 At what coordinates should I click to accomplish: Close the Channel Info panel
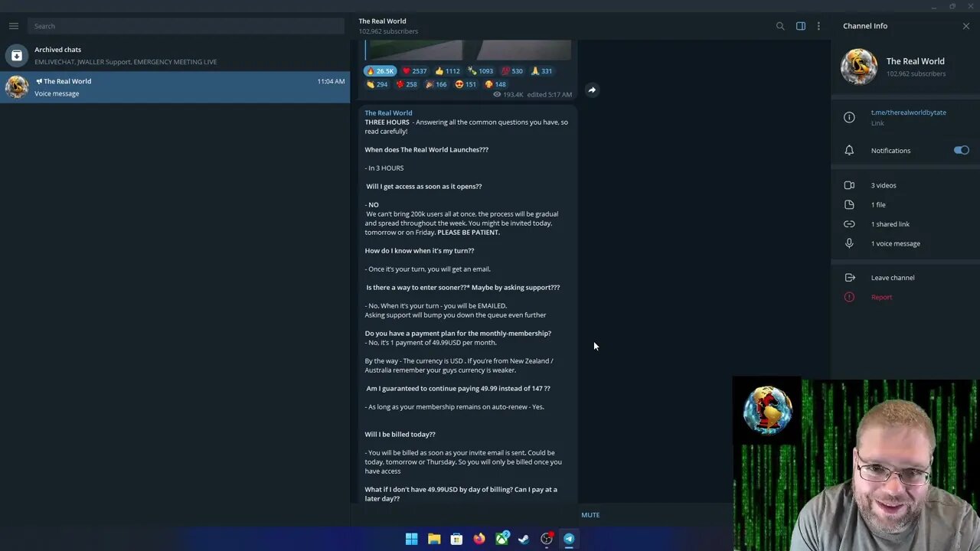966,26
